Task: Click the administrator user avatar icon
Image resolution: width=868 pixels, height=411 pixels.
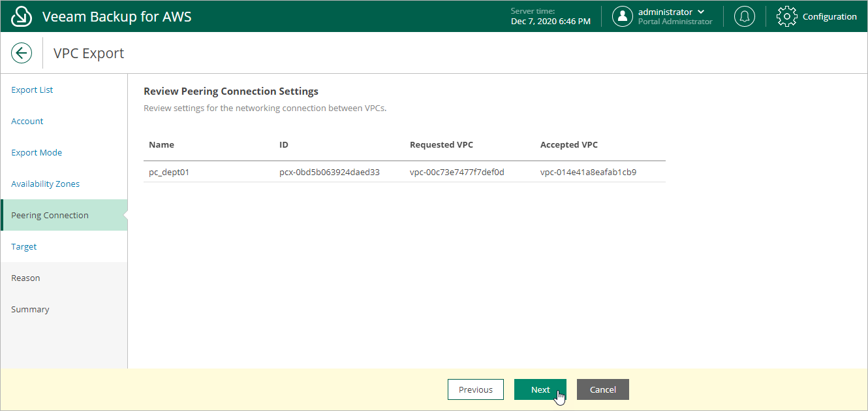Action: click(623, 16)
